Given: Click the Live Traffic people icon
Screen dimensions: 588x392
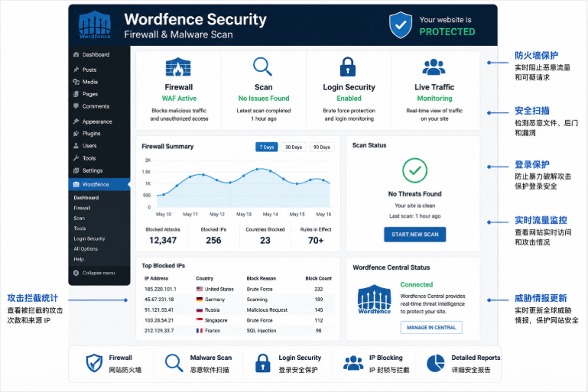Looking at the screenshot, I should pos(434,67).
